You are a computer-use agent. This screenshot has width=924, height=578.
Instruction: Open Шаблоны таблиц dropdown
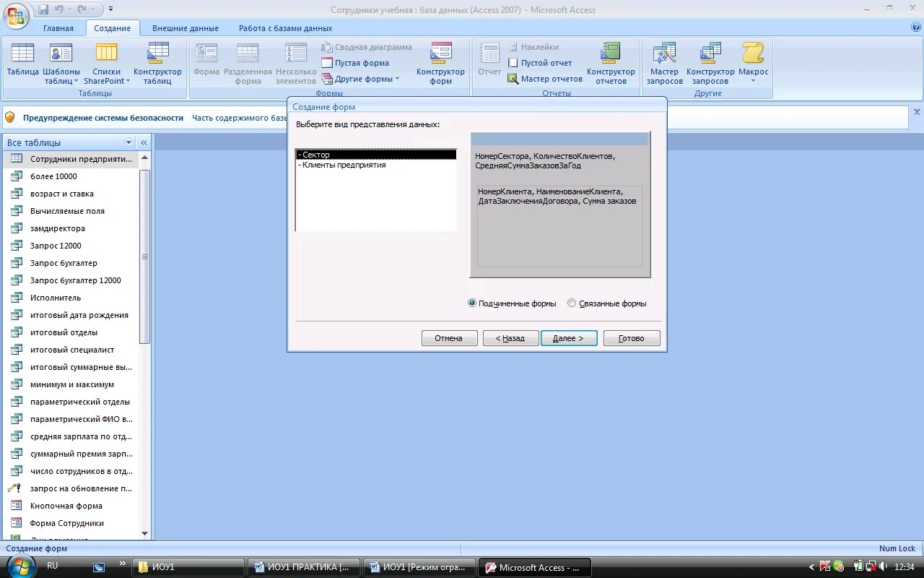[x=61, y=64]
